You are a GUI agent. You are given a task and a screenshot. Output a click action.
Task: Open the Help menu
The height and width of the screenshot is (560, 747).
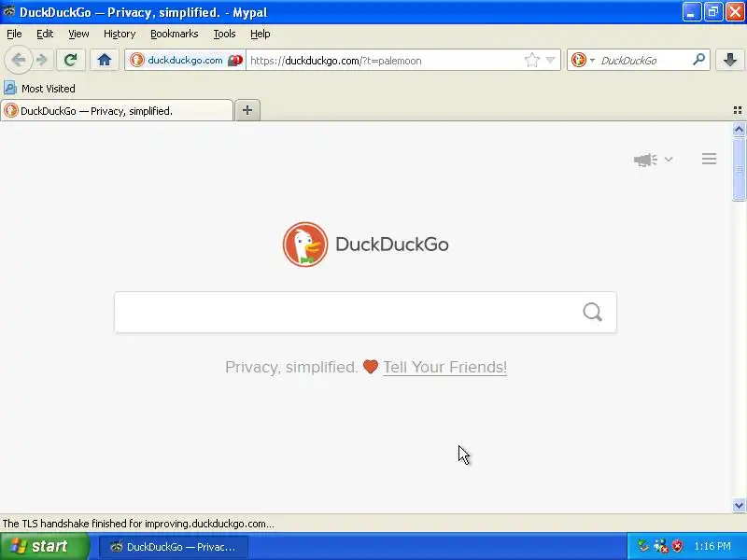click(261, 34)
